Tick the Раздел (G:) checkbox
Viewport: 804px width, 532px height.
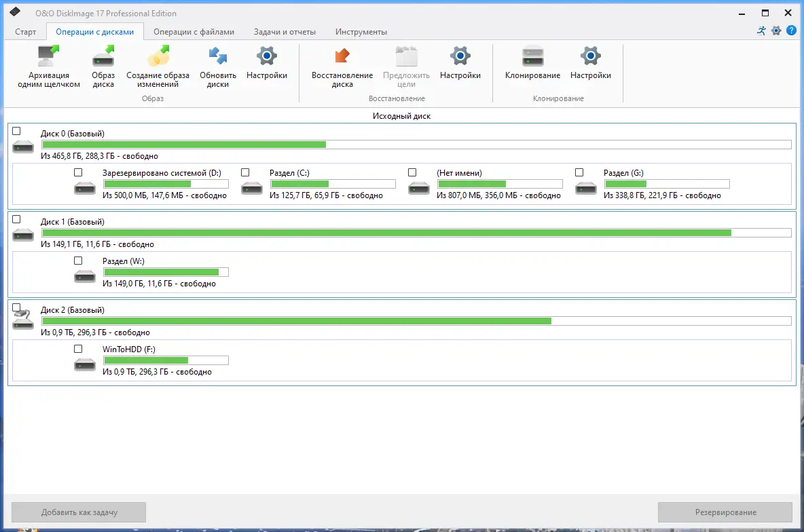tap(579, 173)
